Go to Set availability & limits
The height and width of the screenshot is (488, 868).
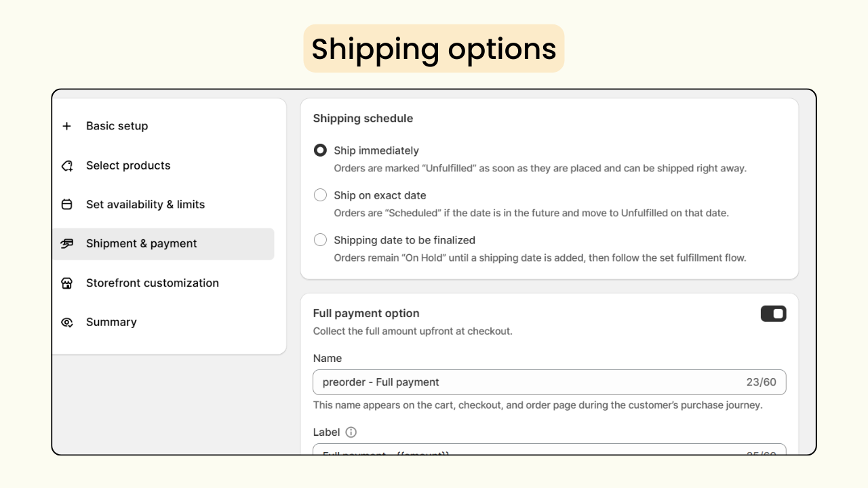click(145, 204)
